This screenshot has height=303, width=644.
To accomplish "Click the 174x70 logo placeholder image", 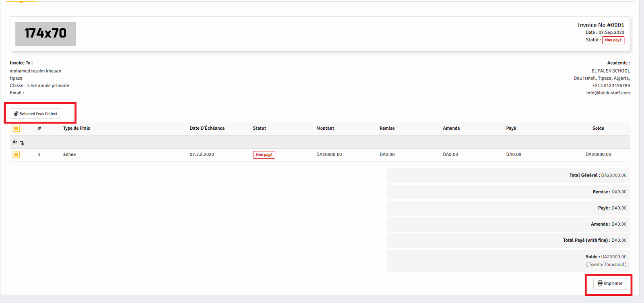I will 45,34.
